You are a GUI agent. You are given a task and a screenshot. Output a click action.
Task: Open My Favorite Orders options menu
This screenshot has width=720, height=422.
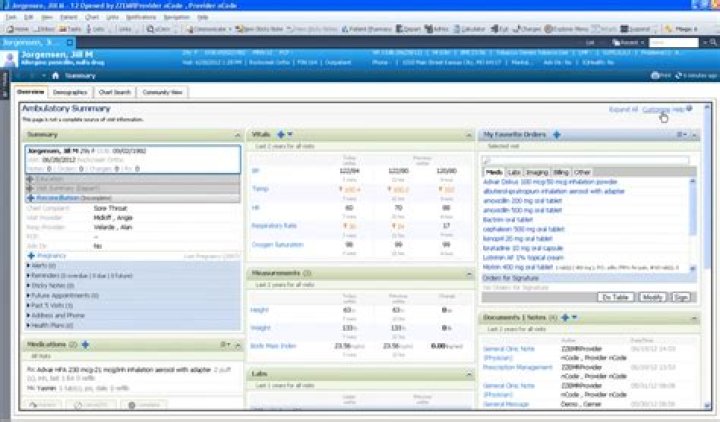point(681,135)
